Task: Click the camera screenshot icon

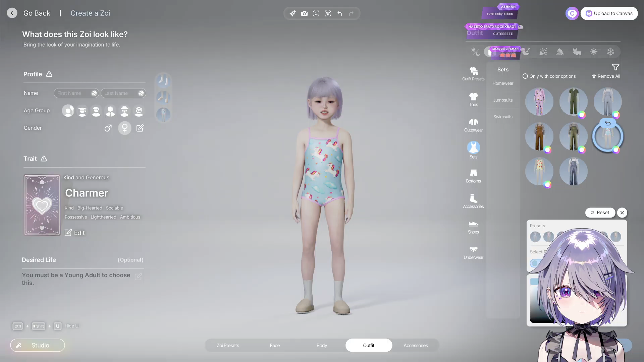Action: pos(304,13)
